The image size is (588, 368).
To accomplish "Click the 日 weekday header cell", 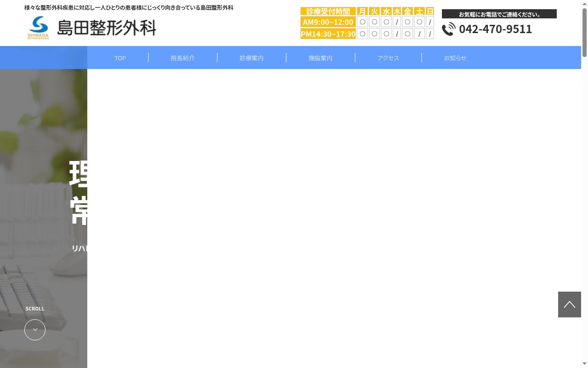I will (430, 11).
